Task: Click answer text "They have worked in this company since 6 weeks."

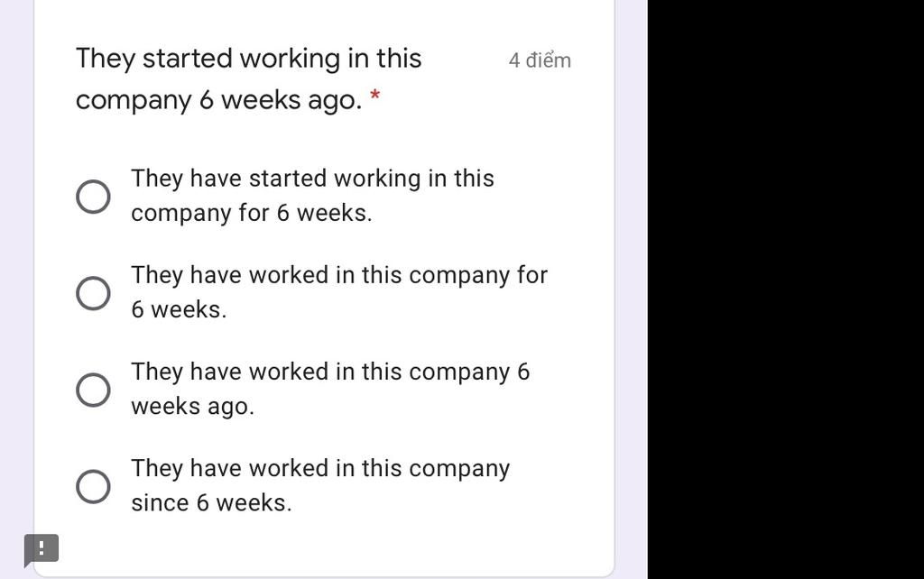Action: coord(320,485)
